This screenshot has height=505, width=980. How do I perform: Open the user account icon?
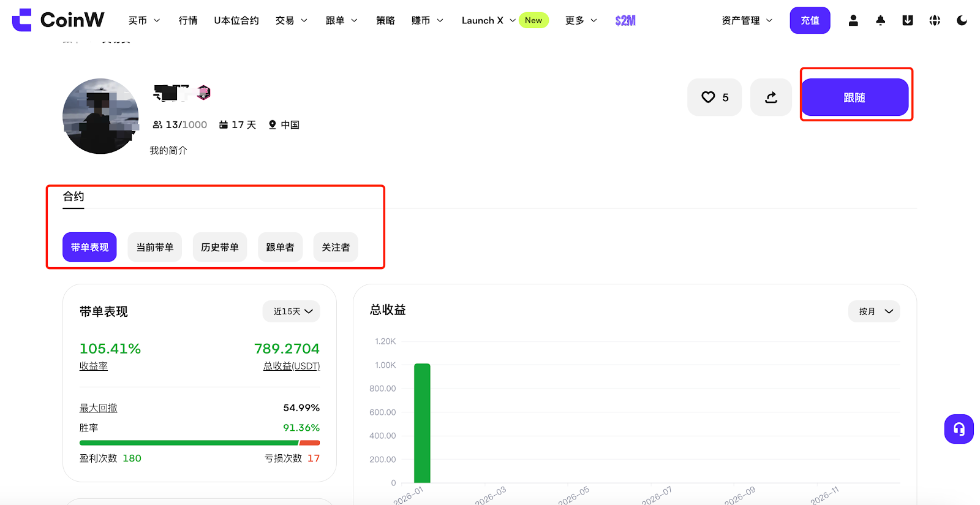pyautogui.click(x=853, y=20)
